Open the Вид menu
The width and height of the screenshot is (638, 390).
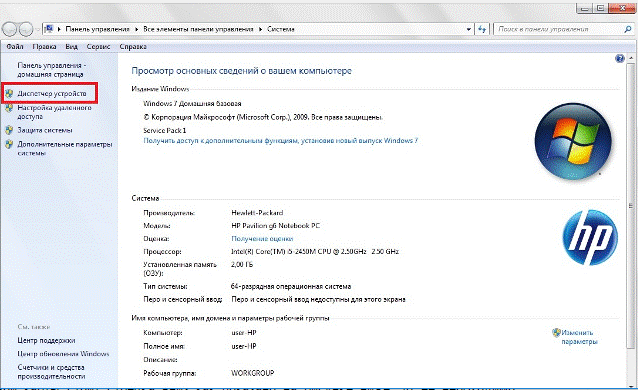(71, 47)
